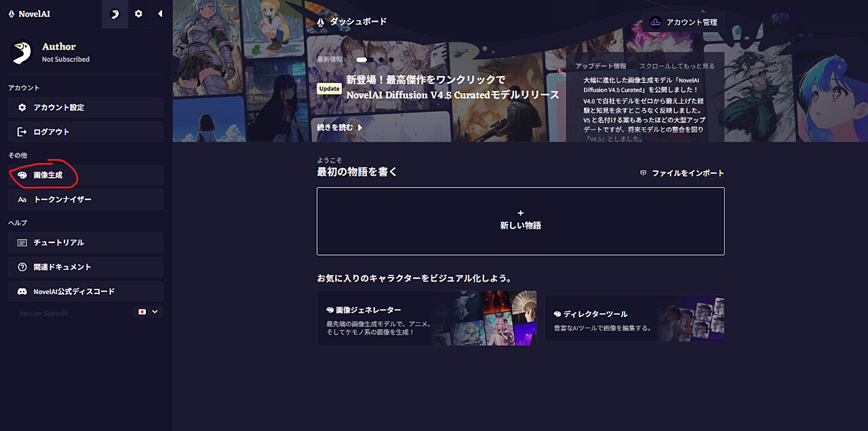Open トークンナイザー tokenizer
The height and width of the screenshot is (431, 868).
[x=86, y=200]
